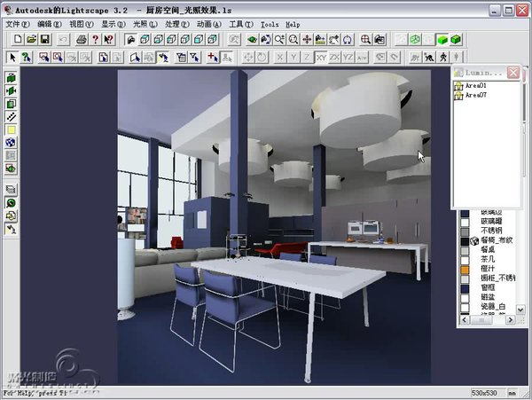Open the 显示(D) menu

point(113,24)
